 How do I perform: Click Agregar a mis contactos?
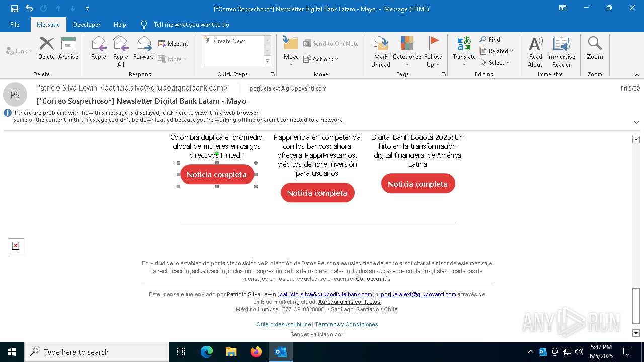[349, 302]
